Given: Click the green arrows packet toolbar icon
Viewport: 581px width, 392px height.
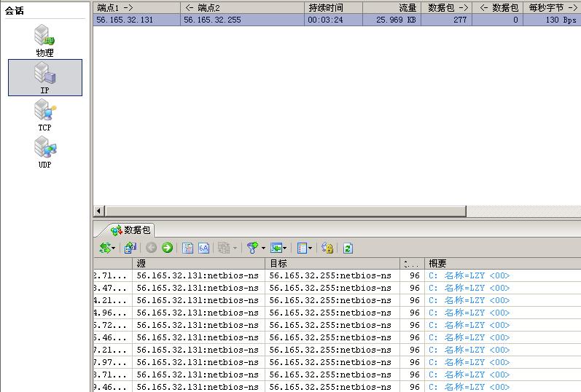Looking at the screenshot, I should [104, 248].
